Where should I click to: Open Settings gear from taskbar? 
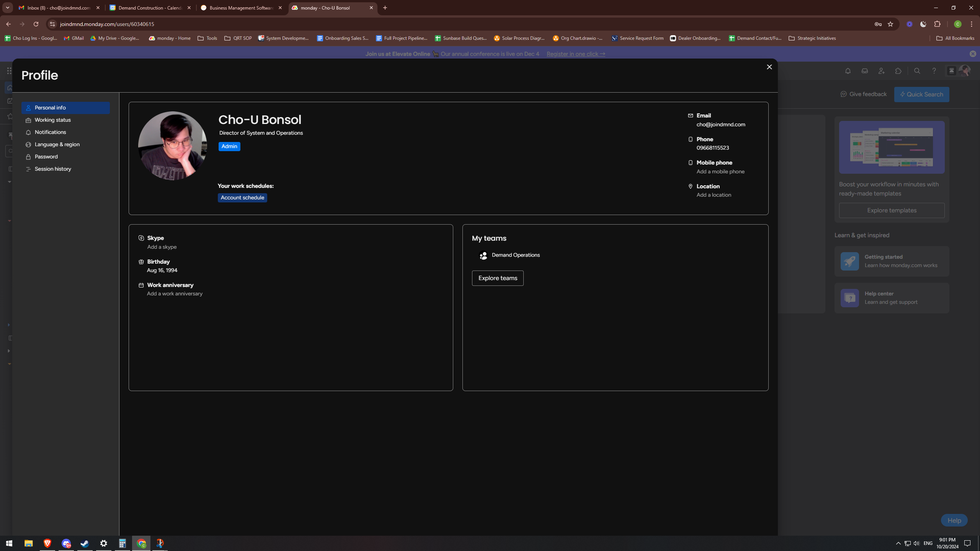coord(103,543)
